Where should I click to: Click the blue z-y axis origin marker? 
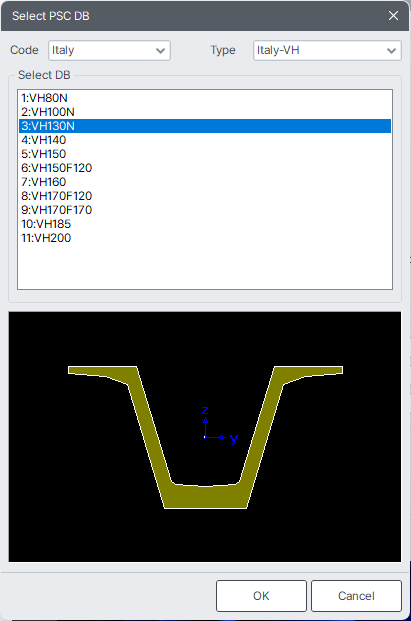click(x=205, y=437)
